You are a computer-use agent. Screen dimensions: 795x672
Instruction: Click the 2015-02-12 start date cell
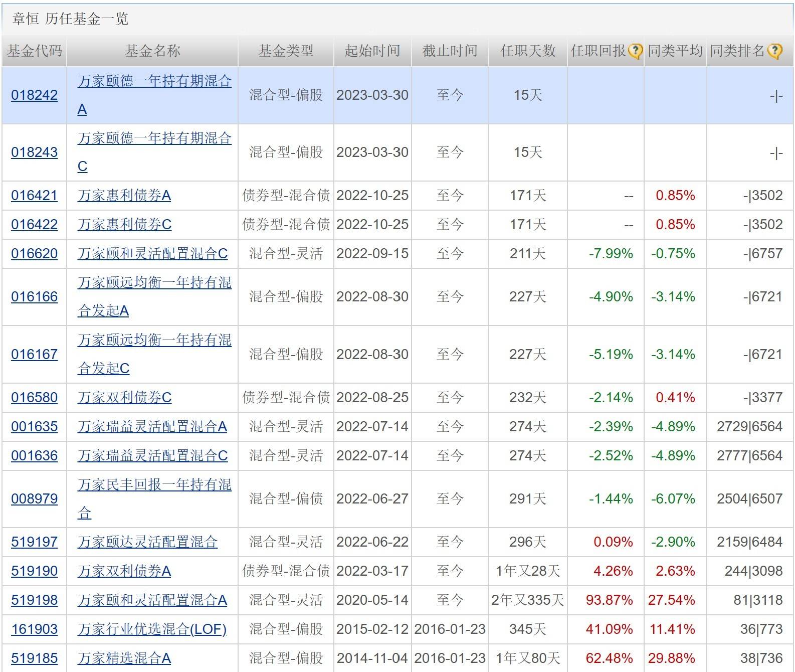[x=372, y=629]
